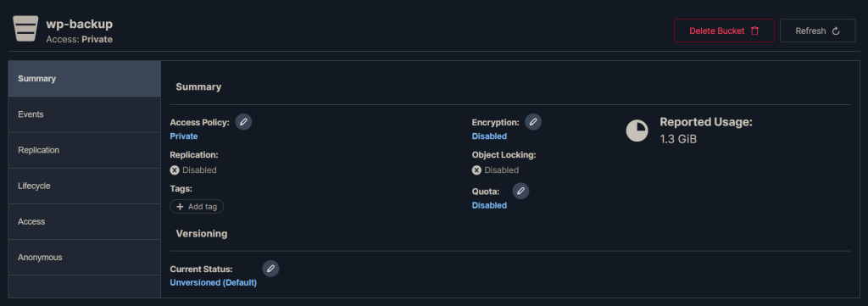868x306 pixels.
Task: Click the Replication disabled X icon
Action: 175,170
